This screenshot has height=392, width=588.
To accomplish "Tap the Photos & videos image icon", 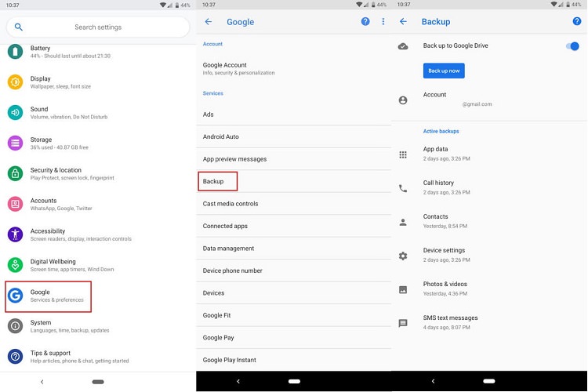I will pyautogui.click(x=403, y=289).
